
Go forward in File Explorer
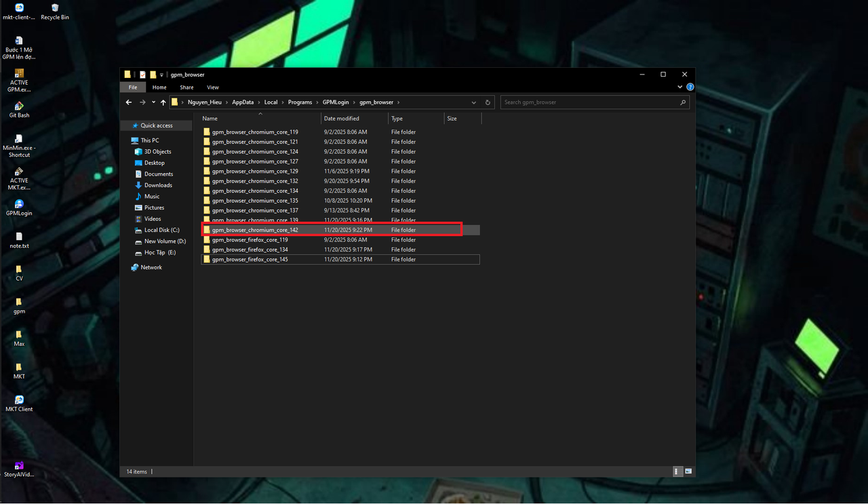pyautogui.click(x=142, y=102)
